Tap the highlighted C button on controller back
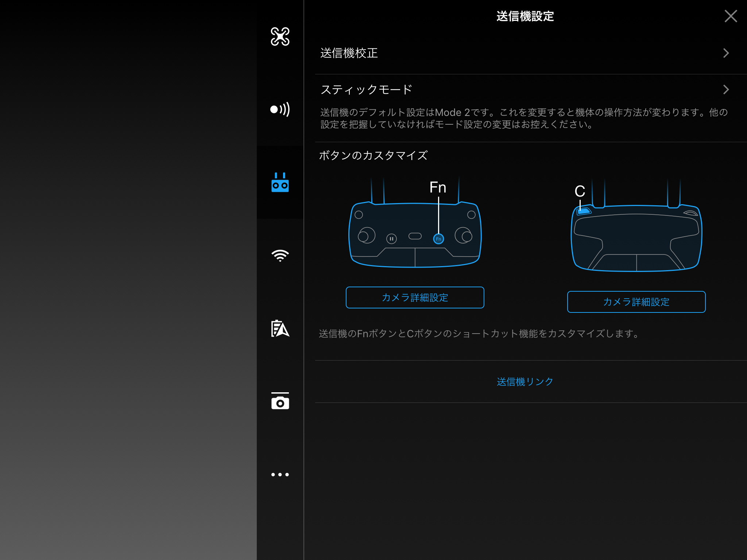The width and height of the screenshot is (747, 560). 584,211
